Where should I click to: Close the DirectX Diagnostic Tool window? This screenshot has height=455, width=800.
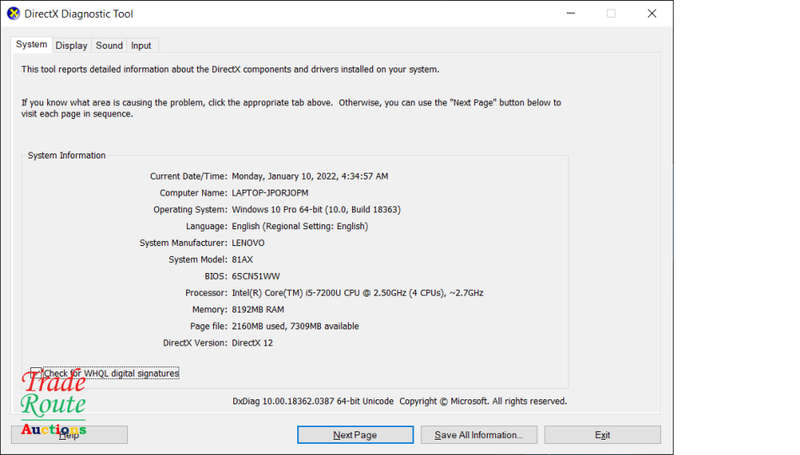(652, 14)
